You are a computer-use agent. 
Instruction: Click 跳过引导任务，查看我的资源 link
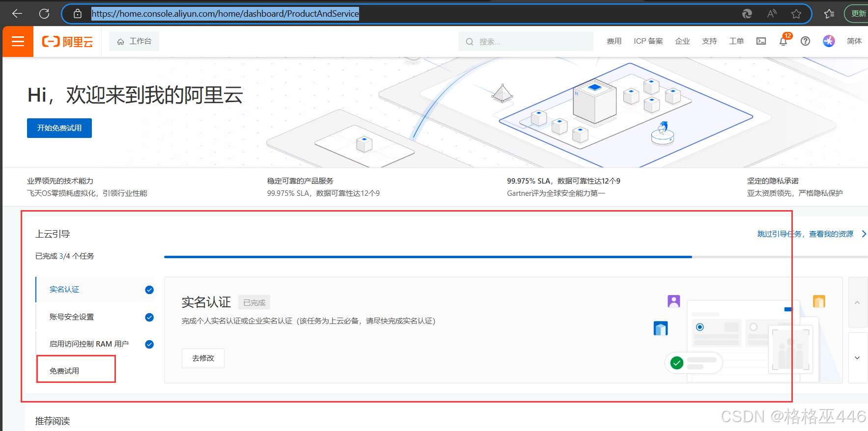[805, 234]
